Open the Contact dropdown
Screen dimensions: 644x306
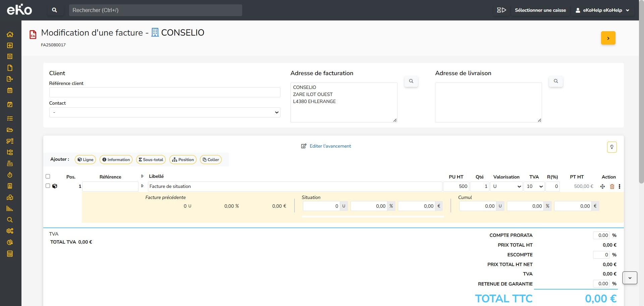click(164, 112)
